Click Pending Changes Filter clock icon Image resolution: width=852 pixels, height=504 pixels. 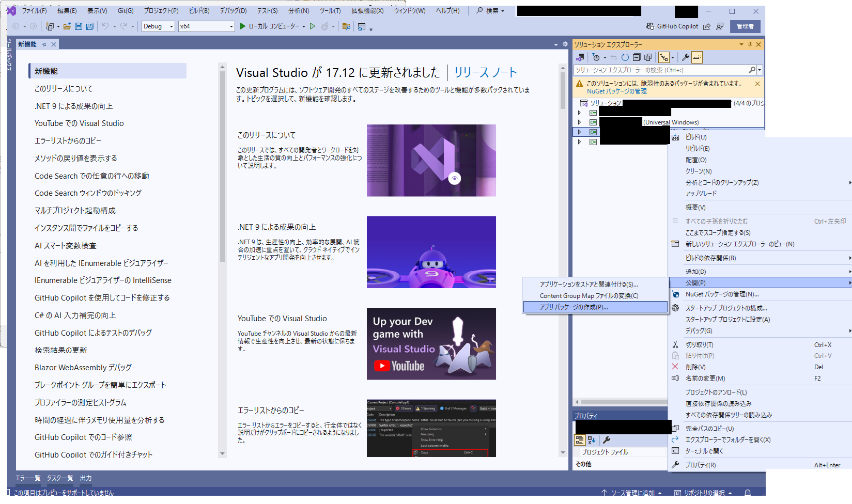(x=596, y=57)
